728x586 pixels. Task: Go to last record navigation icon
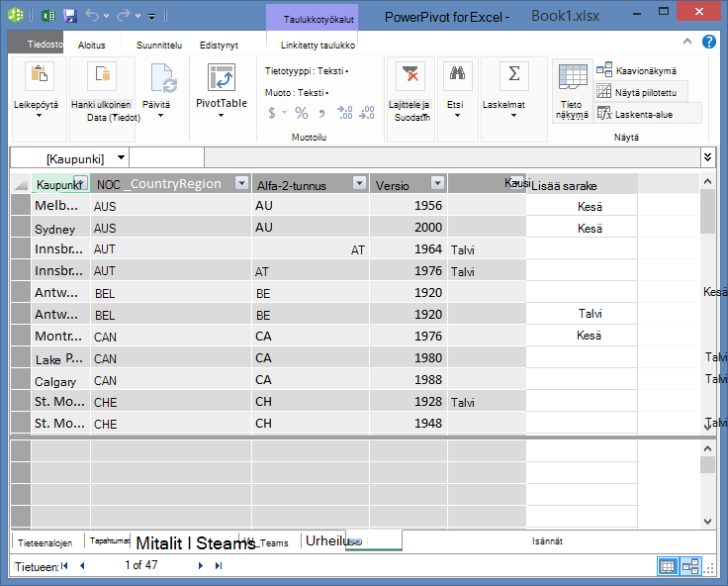[219, 565]
